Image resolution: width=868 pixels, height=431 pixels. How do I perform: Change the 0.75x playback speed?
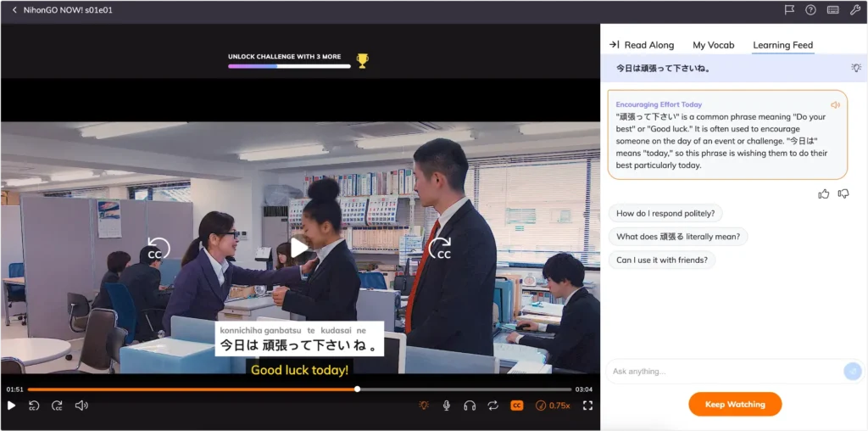tap(553, 406)
